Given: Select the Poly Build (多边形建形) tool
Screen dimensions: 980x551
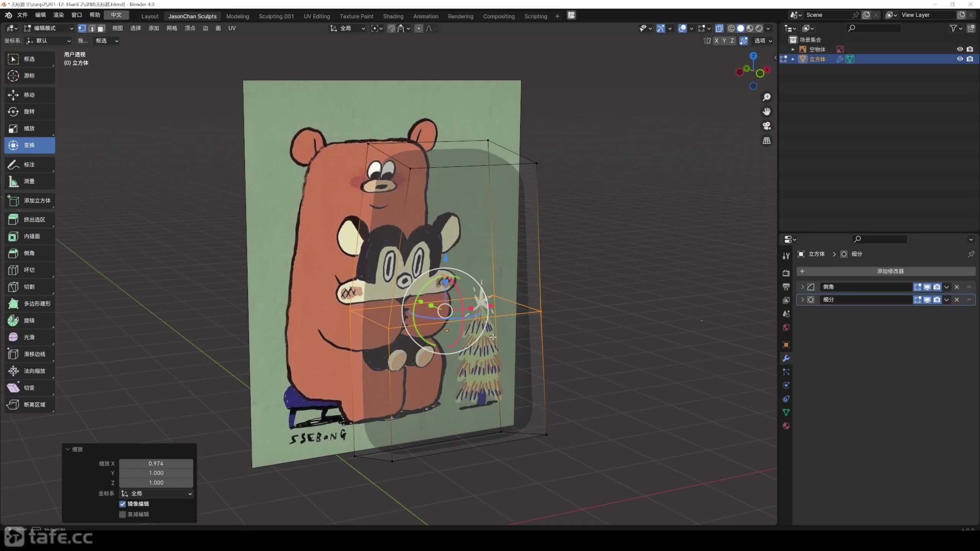Looking at the screenshot, I should [30, 304].
